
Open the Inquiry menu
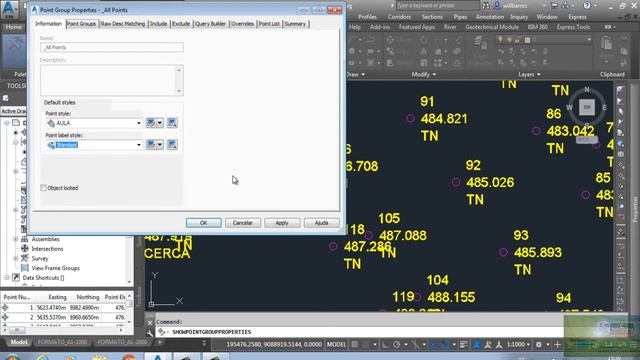[519, 17]
